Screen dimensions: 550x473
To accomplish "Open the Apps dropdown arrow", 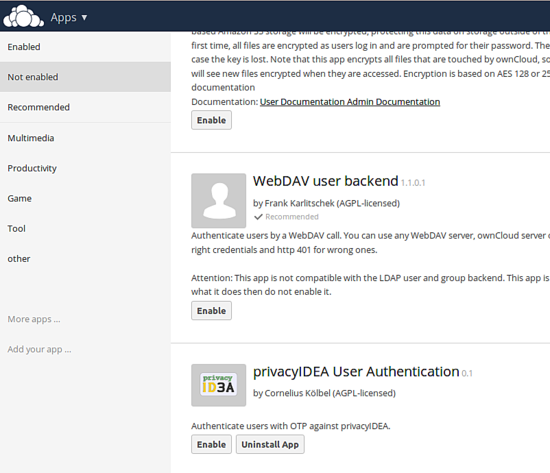I will tap(84, 17).
